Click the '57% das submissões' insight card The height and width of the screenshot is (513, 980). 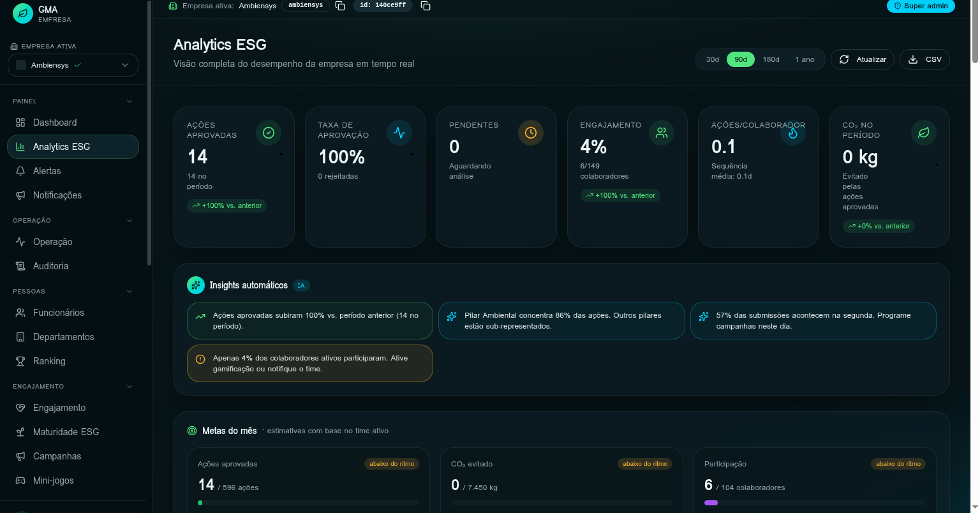pos(813,320)
